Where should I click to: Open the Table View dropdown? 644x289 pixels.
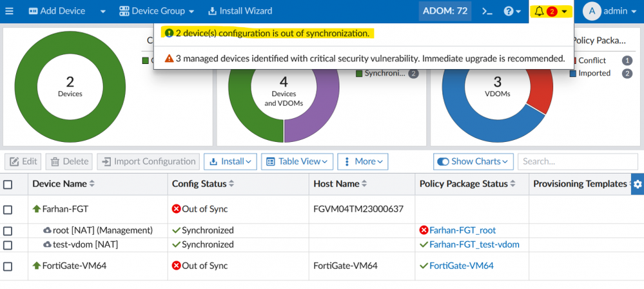click(x=297, y=161)
